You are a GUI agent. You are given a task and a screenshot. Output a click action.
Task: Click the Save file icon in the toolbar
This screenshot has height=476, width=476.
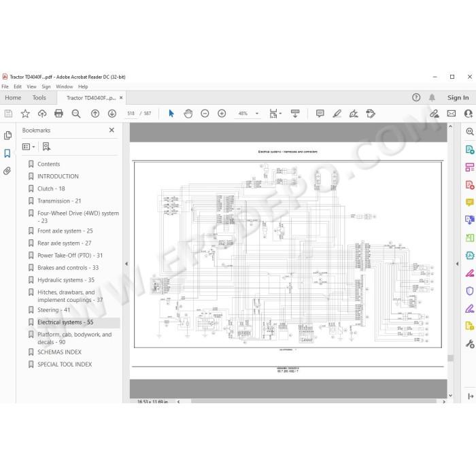coord(8,114)
